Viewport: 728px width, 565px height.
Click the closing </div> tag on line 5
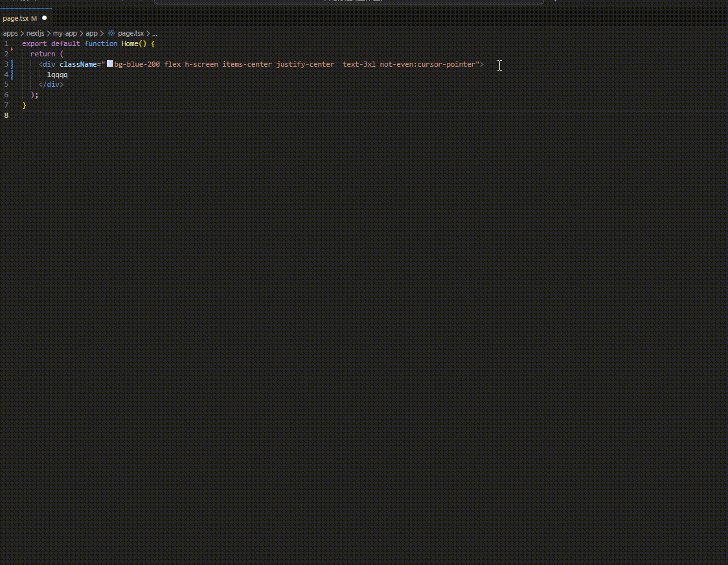(x=52, y=84)
